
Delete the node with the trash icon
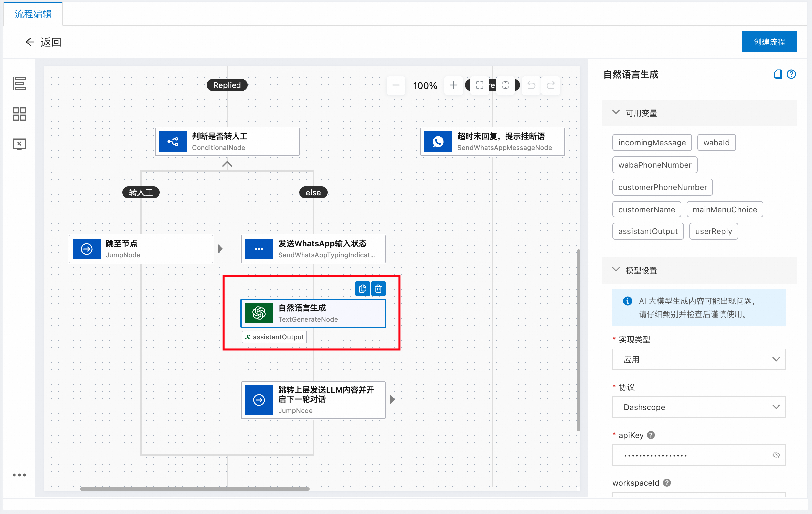[x=378, y=289]
